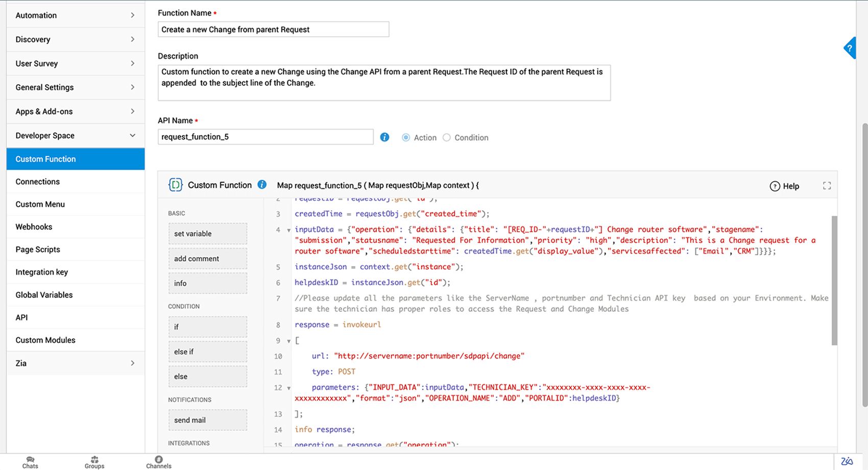Open the Chats panel in bottom bar
The image size is (868, 470).
[x=30, y=462]
